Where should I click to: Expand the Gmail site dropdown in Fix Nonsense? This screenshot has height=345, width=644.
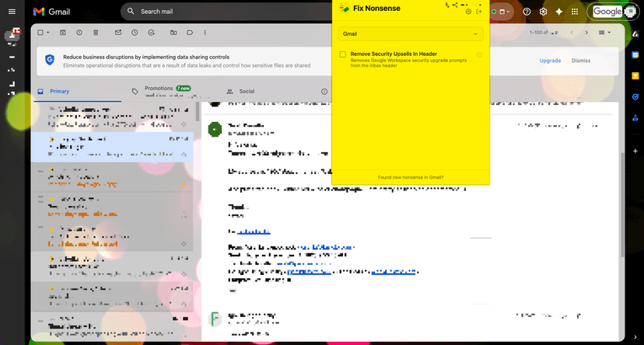coord(411,34)
